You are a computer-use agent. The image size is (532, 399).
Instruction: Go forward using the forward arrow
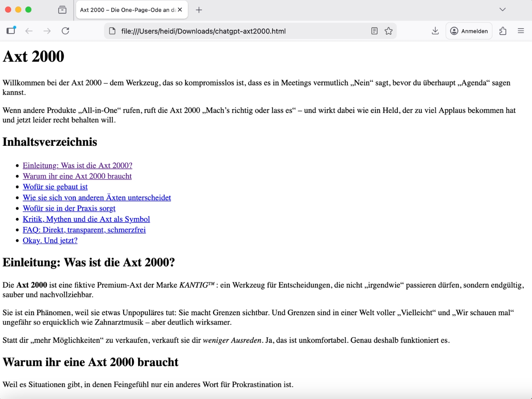pyautogui.click(x=47, y=31)
